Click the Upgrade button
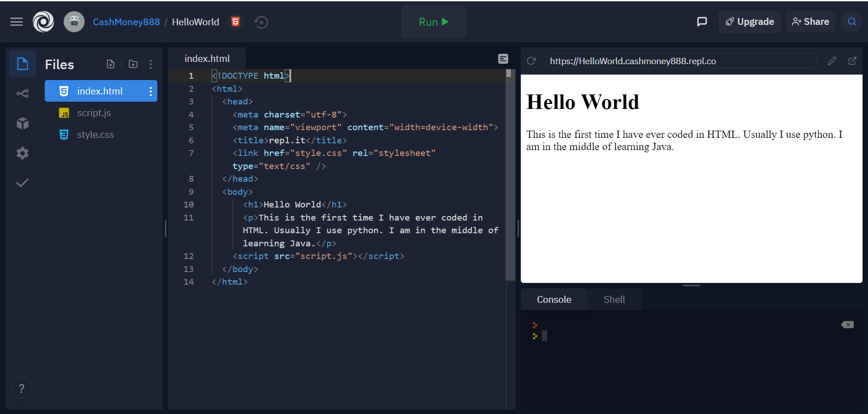This screenshot has width=868, height=414. pos(750,22)
